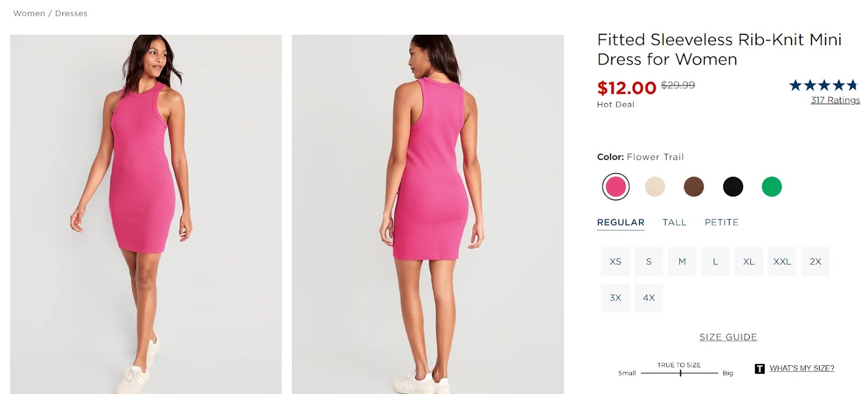
Task: Select size 2X
Action: 815,262
